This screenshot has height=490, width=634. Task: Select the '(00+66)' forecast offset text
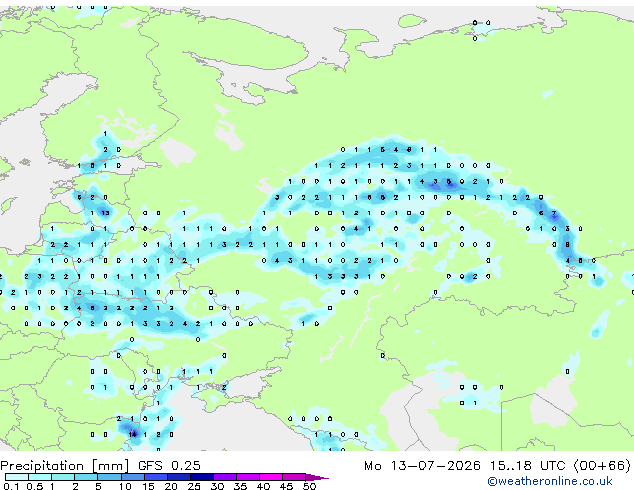[602, 466]
